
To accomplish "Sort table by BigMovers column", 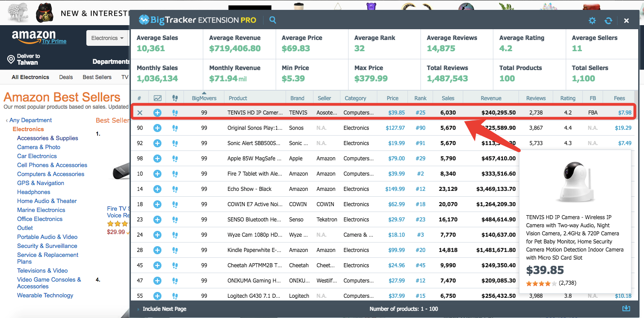I will click(x=204, y=98).
